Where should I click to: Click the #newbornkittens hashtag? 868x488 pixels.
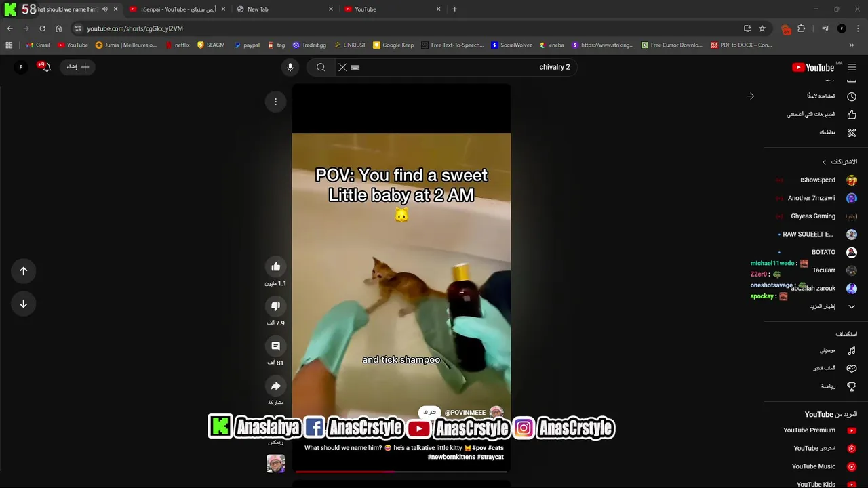click(451, 457)
